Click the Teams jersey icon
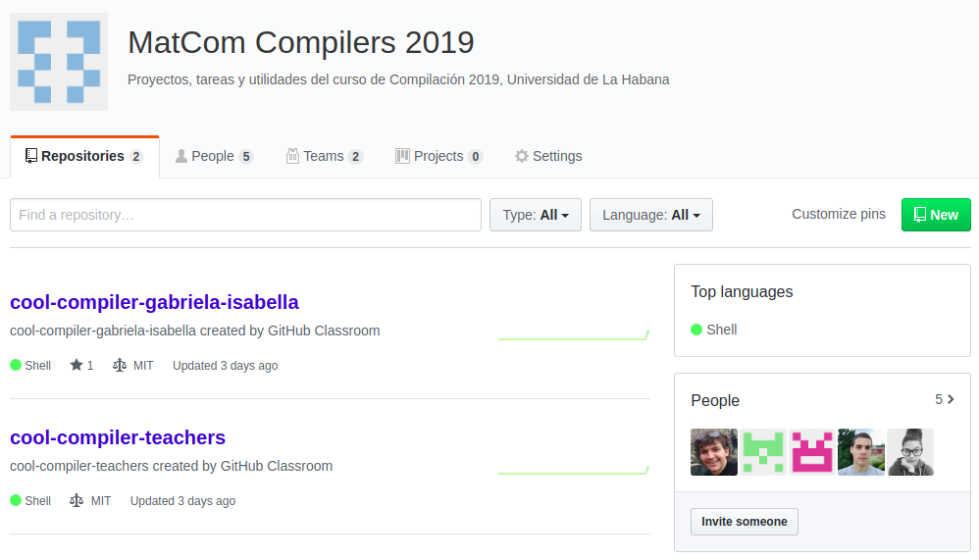Image resolution: width=979 pixels, height=560 pixels. tap(292, 156)
